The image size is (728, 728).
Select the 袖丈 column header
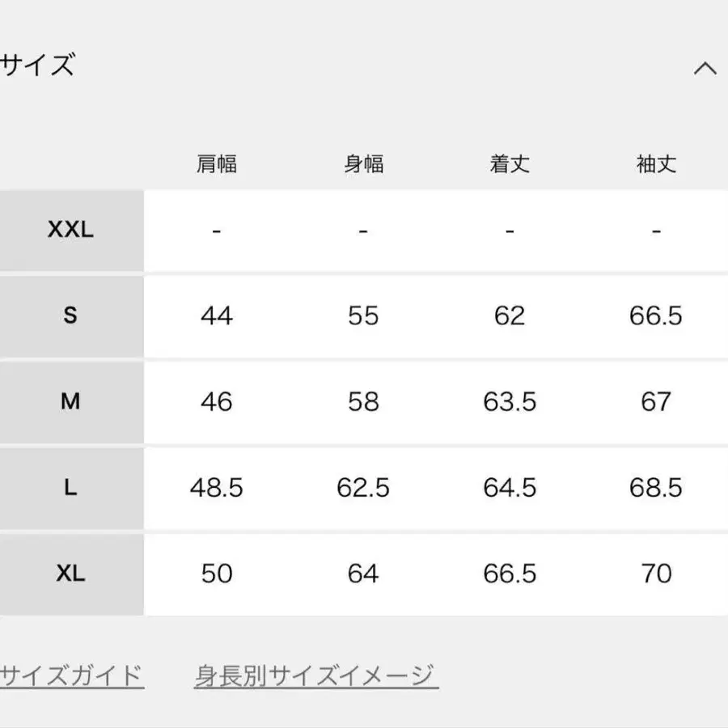click(656, 164)
